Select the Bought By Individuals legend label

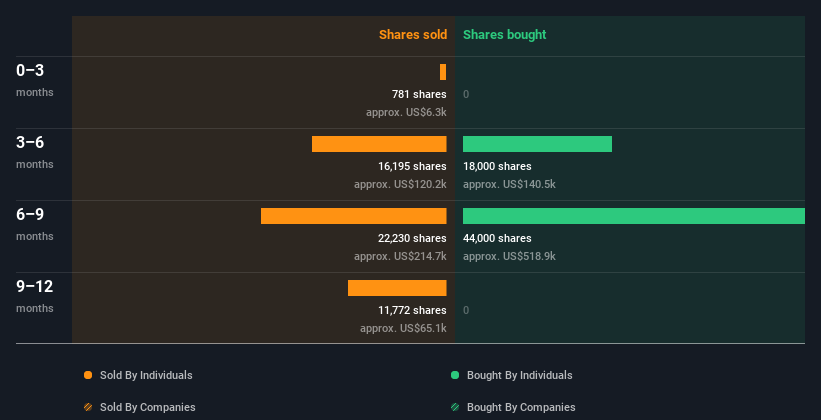pos(519,375)
